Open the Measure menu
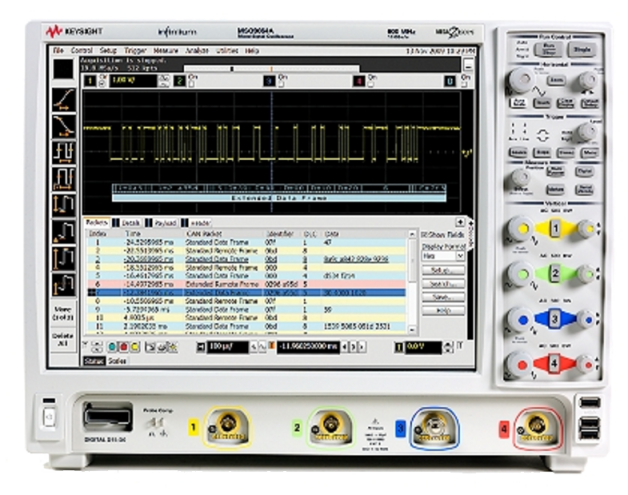 pyautogui.click(x=166, y=50)
